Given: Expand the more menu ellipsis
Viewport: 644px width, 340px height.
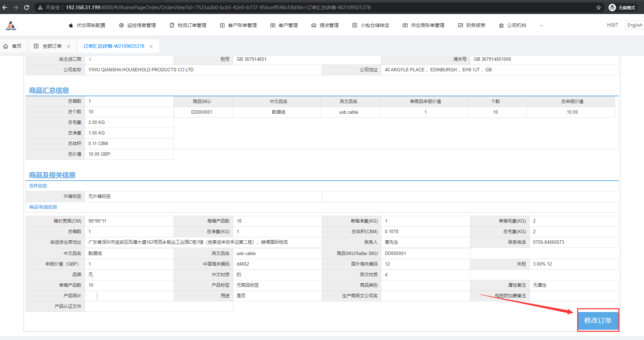Looking at the screenshot, I should click(541, 25).
